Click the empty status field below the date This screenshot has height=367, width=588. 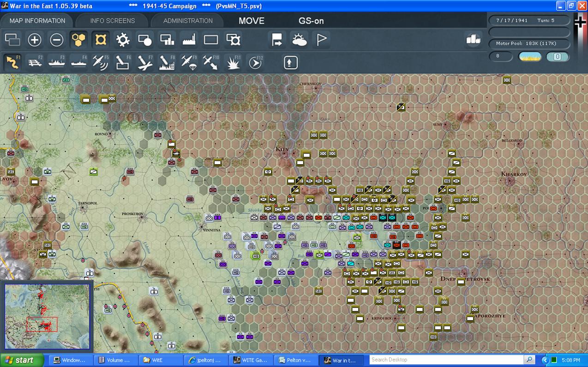[529, 32]
